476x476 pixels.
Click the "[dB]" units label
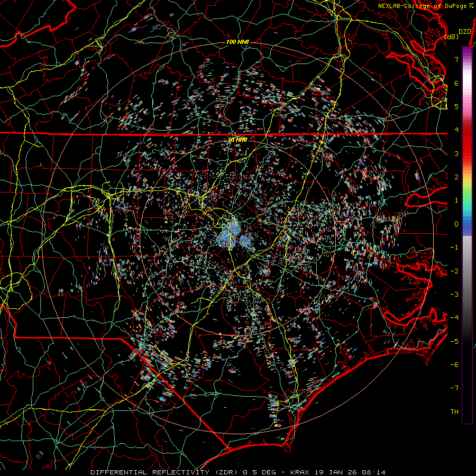pyautogui.click(x=451, y=36)
